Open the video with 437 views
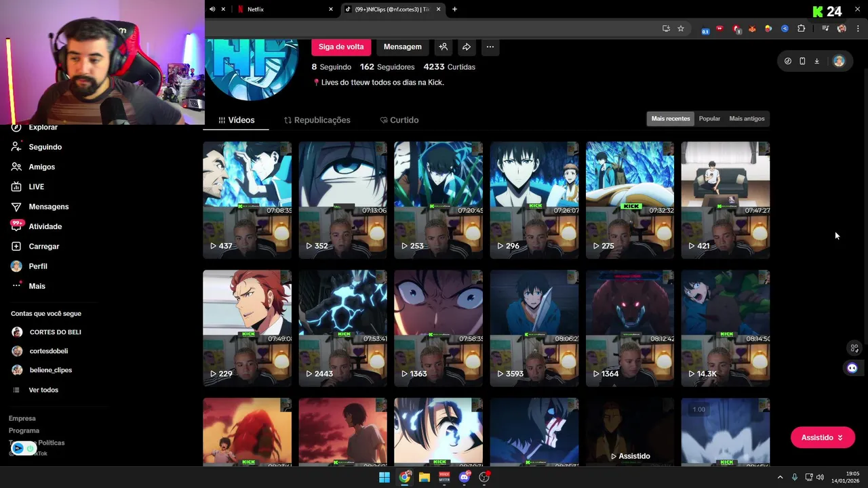 tap(247, 200)
